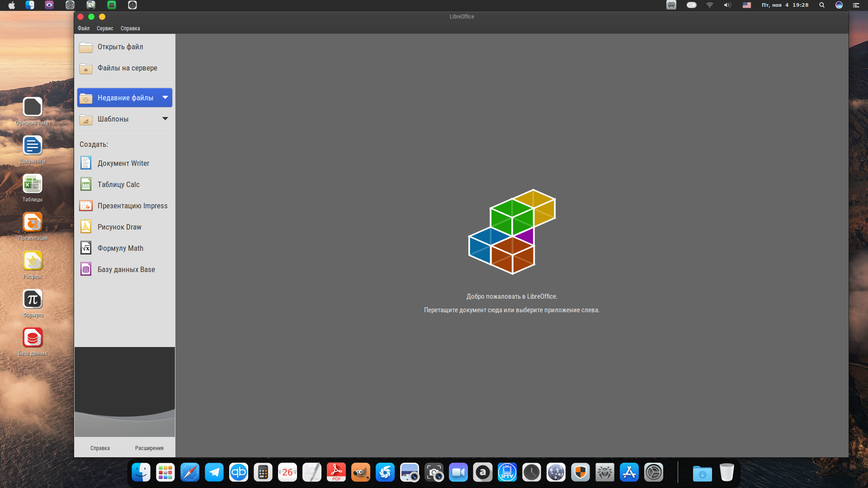Browse files on server via Файлы на сервере
Screen dimensions: 868x488
127,68
